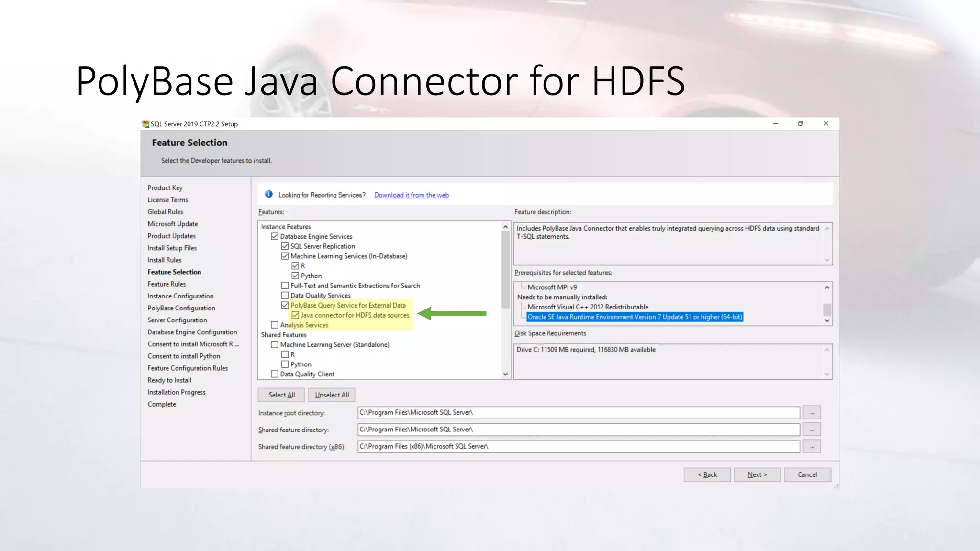Enable the Data Quality Client checkbox

point(275,374)
